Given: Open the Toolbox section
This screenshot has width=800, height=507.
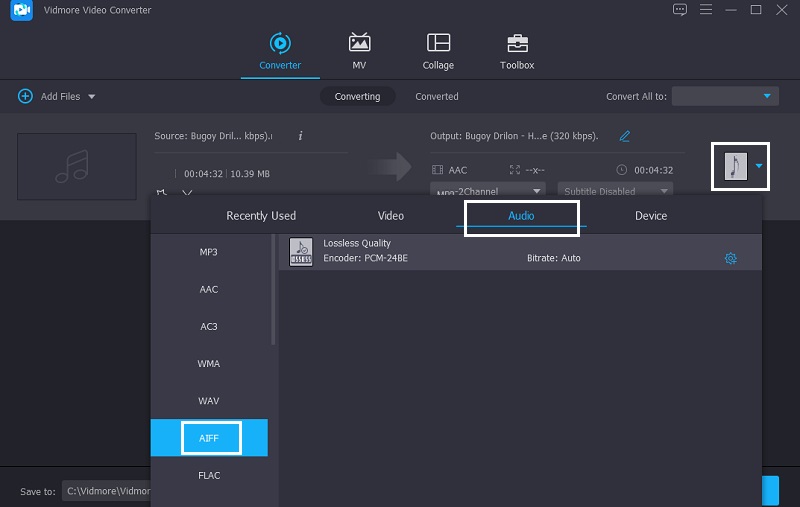Looking at the screenshot, I should [x=517, y=52].
